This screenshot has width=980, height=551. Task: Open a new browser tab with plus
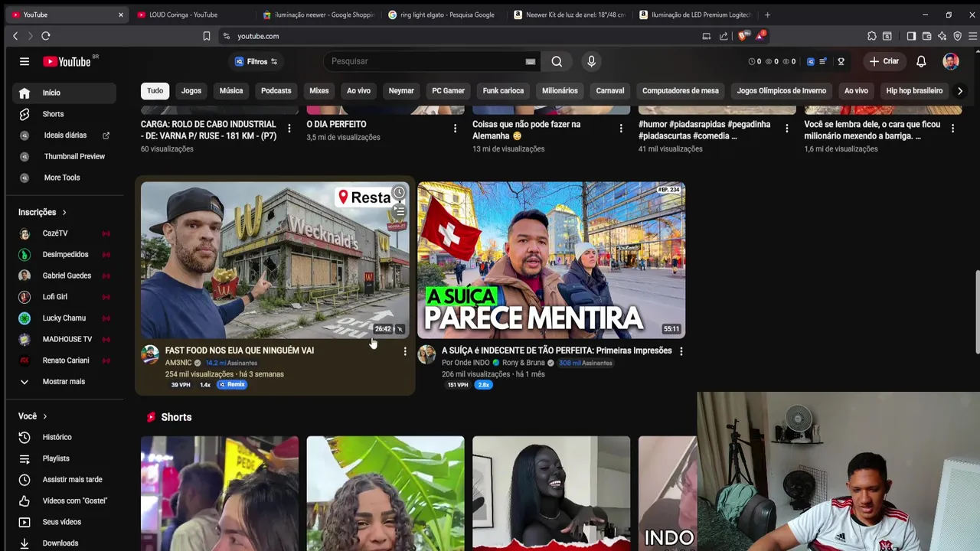(x=767, y=15)
